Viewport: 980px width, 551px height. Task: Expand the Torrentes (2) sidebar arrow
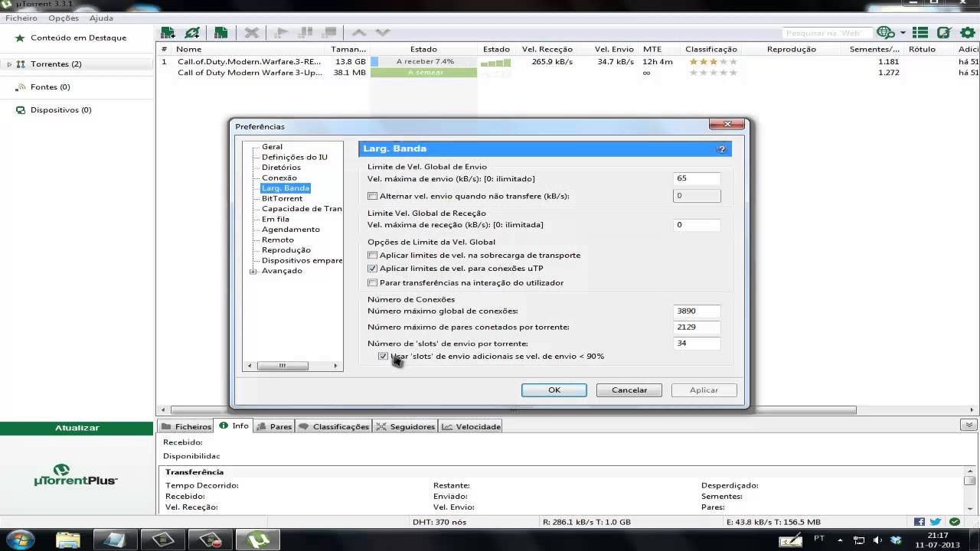[9, 64]
